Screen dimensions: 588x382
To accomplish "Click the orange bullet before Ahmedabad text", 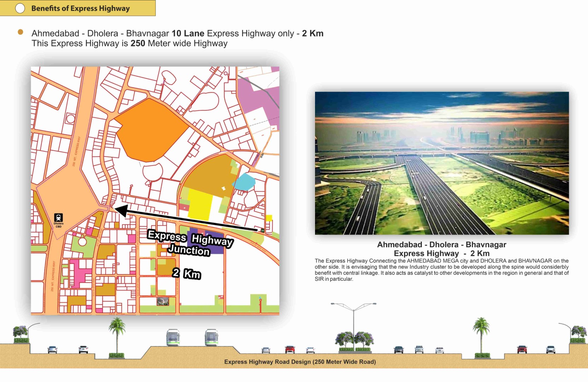I will click(21, 32).
